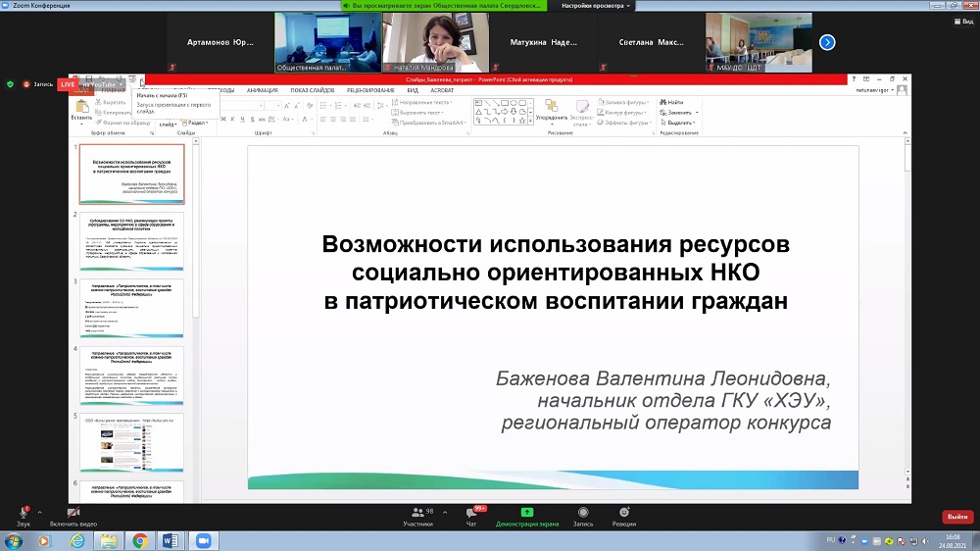The height and width of the screenshot is (551, 980).
Task: Open the Упорядочить arrange menu
Action: 551,111
